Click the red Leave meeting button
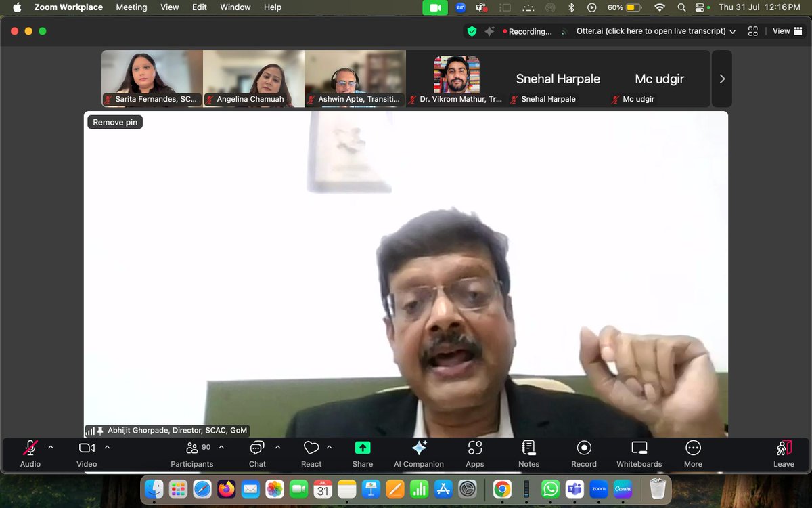The image size is (812, 508). point(784,453)
